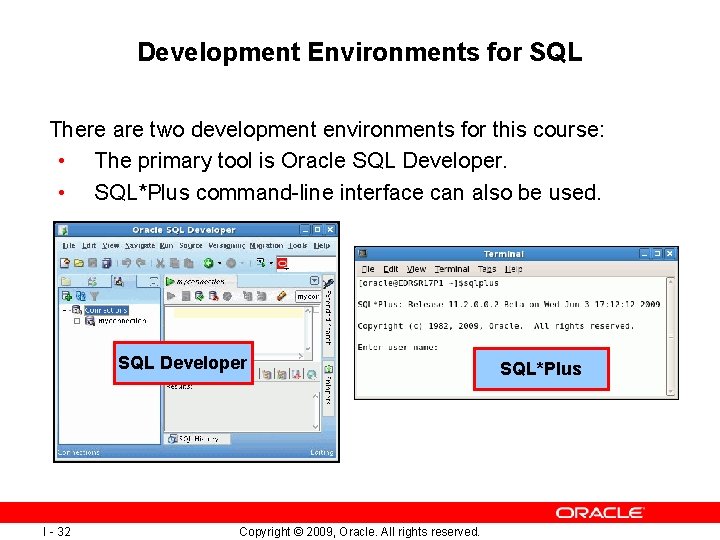Click the green Back navigation button
720x540 pixels.
point(208,263)
